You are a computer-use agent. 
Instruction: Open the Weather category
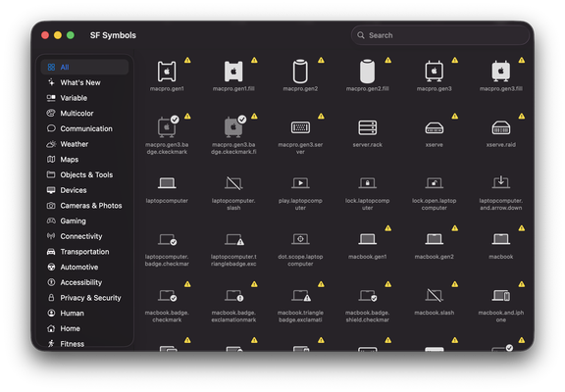pyautogui.click(x=84, y=144)
